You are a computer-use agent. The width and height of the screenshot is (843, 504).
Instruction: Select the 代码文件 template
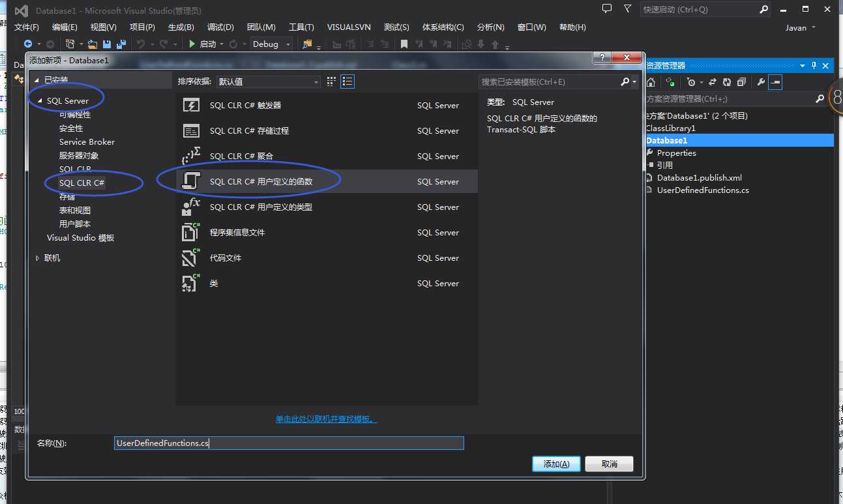pos(327,258)
